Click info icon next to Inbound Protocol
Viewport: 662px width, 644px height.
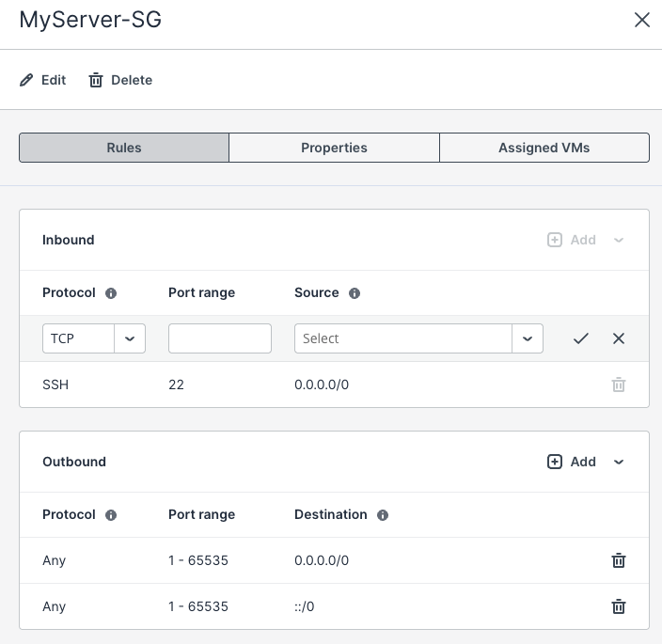(x=111, y=293)
